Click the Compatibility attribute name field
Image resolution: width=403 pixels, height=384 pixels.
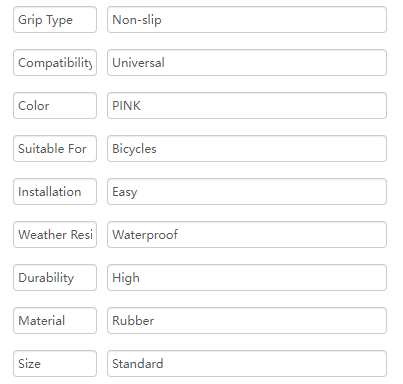pos(55,63)
